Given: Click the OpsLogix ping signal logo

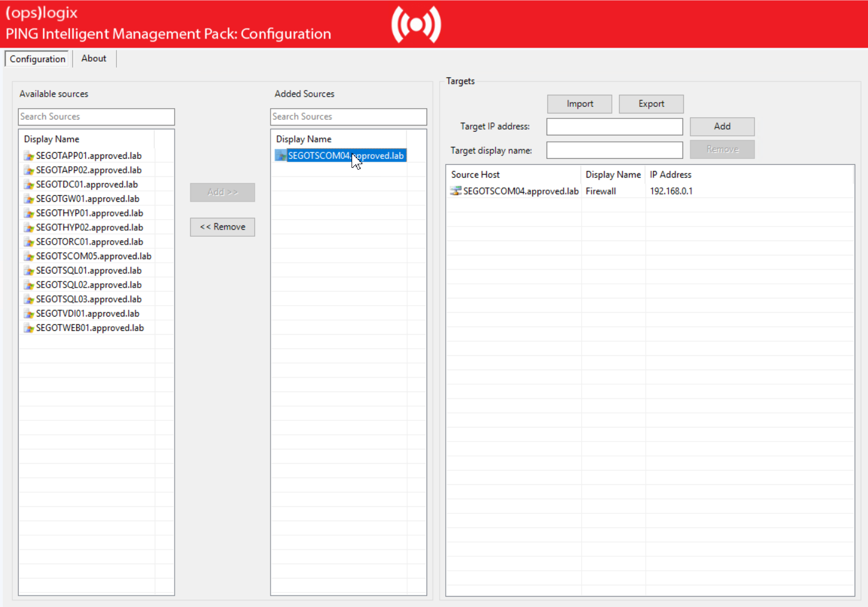Looking at the screenshot, I should 415,24.
